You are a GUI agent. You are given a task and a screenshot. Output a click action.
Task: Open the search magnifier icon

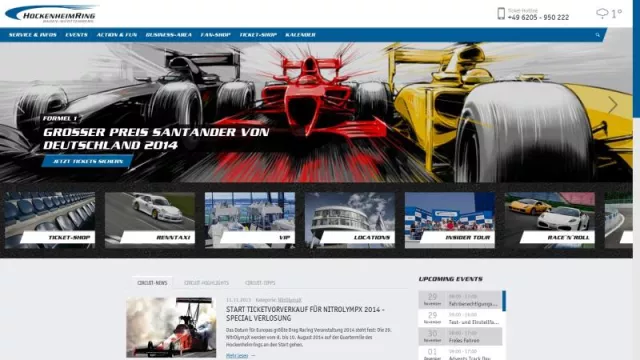click(598, 35)
